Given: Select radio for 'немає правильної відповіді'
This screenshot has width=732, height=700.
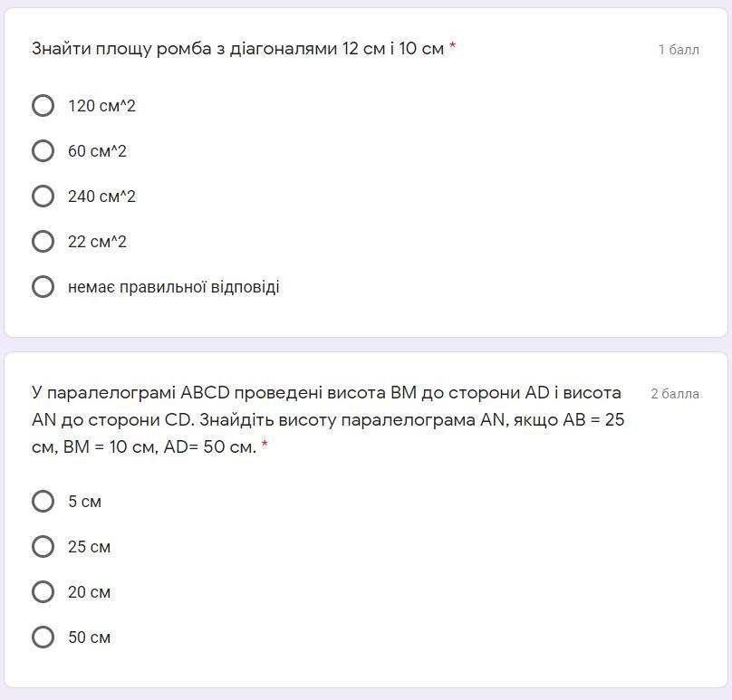Looking at the screenshot, I should (x=43, y=287).
